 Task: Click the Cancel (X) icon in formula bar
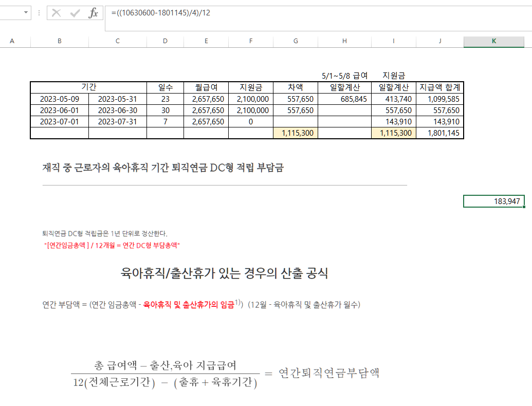coord(57,13)
